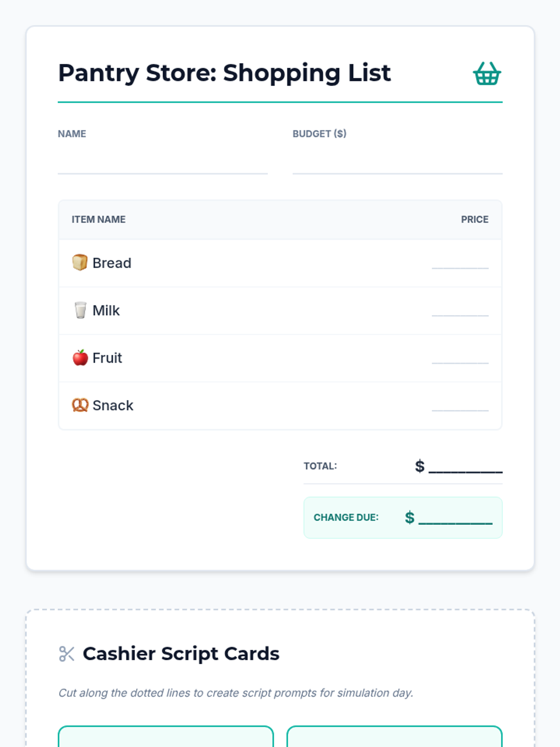Select the second script card on right
Screen dimensions: 560x747
[x=394, y=737]
